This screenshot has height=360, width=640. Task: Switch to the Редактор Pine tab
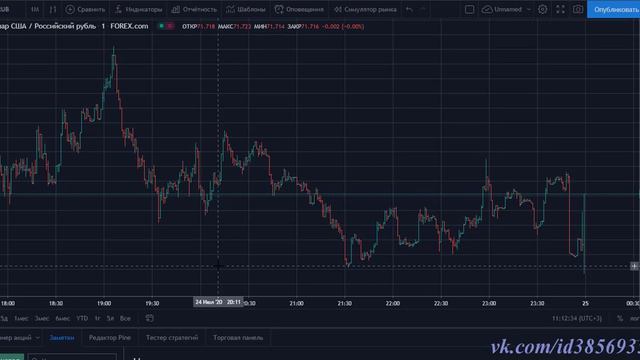point(110,338)
